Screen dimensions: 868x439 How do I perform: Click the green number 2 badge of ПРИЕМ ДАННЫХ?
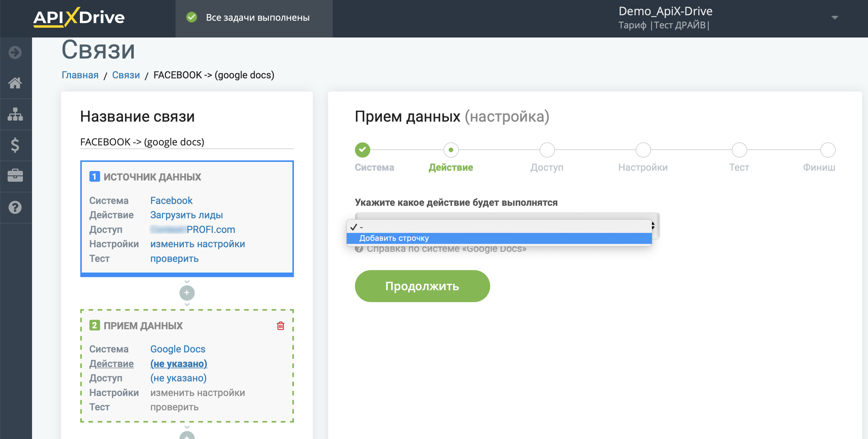click(x=94, y=325)
